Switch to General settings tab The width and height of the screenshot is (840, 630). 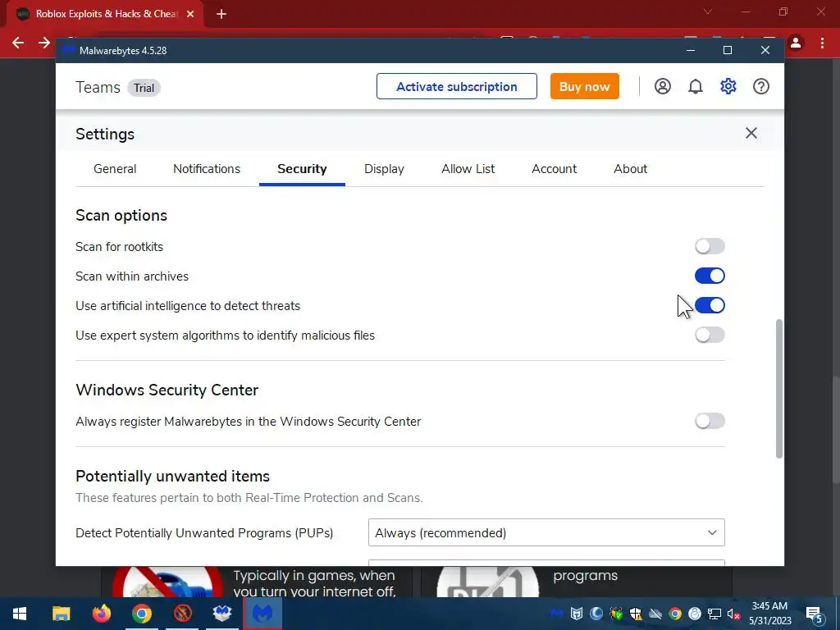pyautogui.click(x=115, y=169)
